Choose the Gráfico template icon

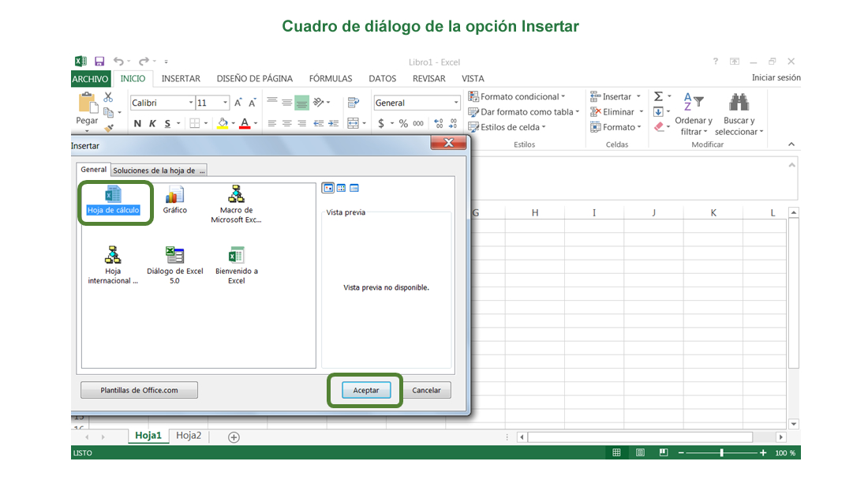[175, 194]
